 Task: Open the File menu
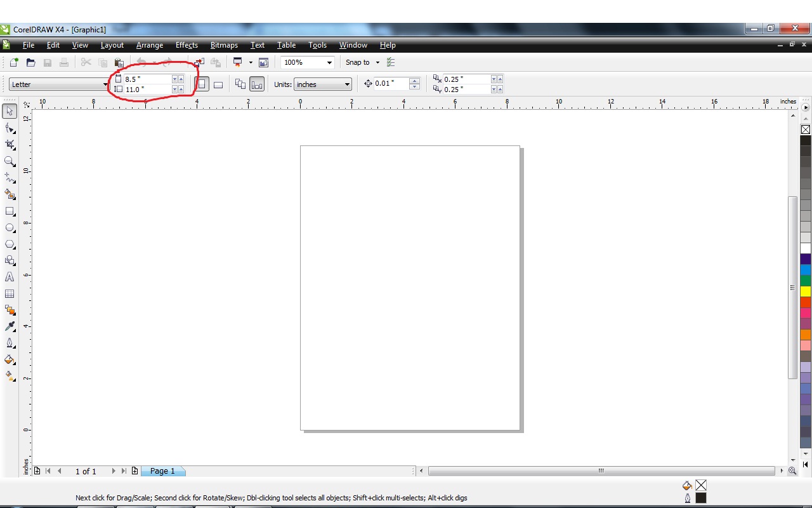28,45
